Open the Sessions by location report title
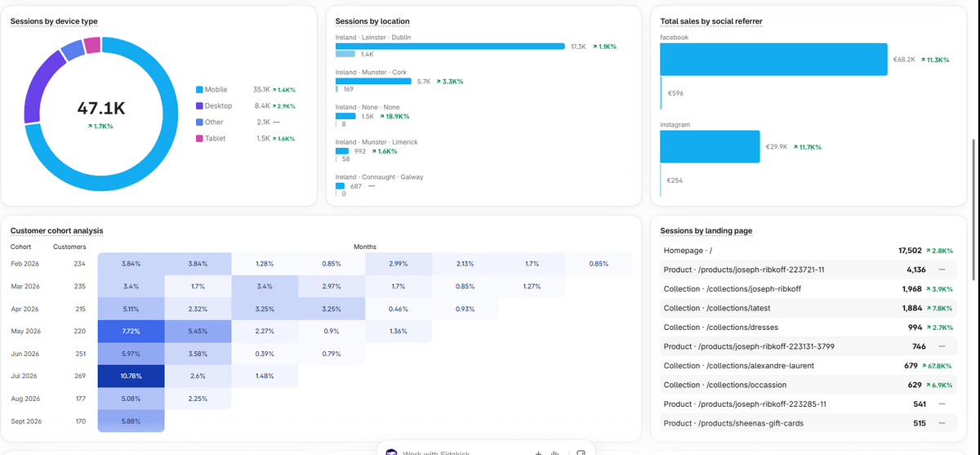Viewport: 980px width, 455px height. pos(372,20)
